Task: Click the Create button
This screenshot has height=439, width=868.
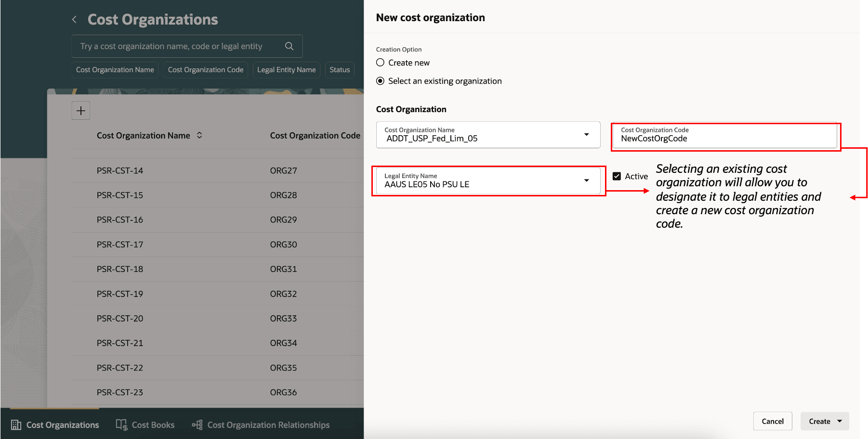Action: [x=819, y=421]
